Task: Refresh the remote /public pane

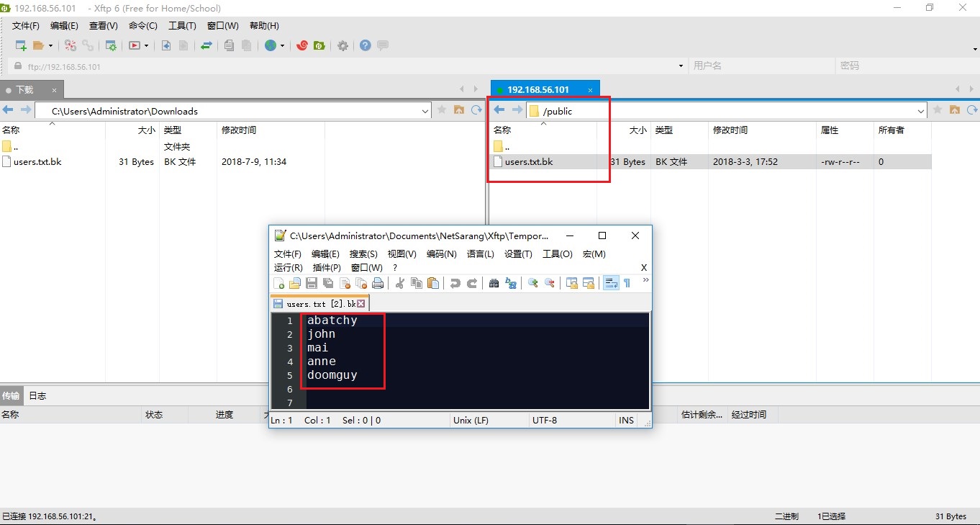Action: (972, 110)
